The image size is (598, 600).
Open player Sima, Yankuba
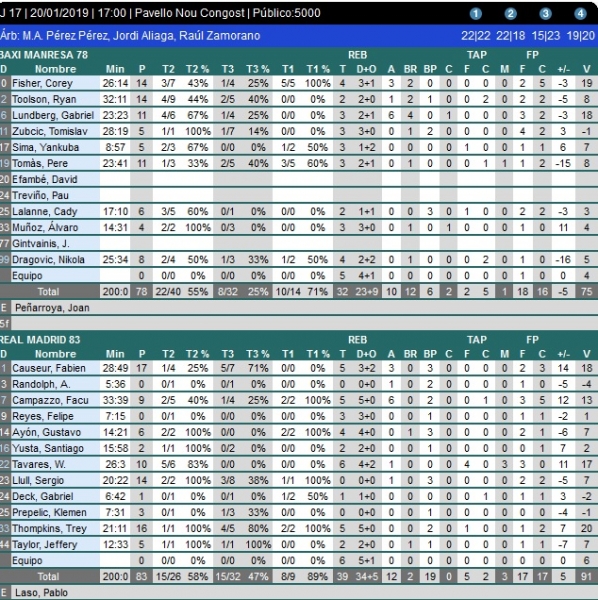point(45,148)
